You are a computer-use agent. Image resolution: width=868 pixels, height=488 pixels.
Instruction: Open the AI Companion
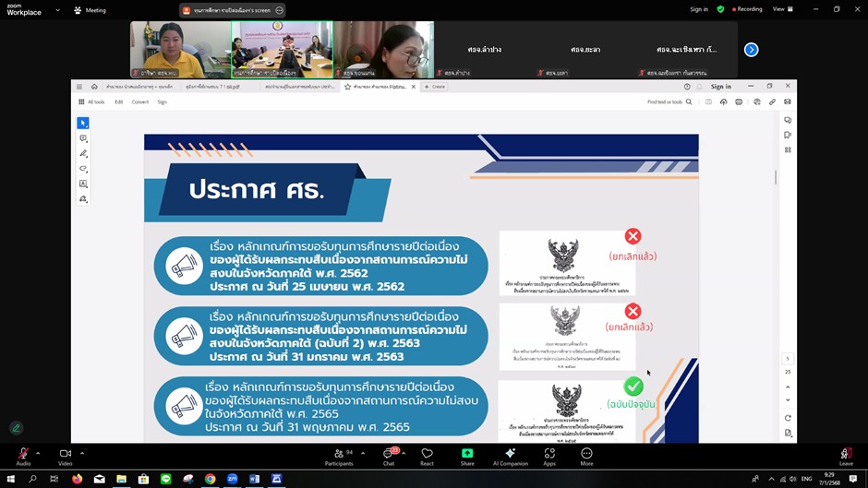[x=510, y=455]
